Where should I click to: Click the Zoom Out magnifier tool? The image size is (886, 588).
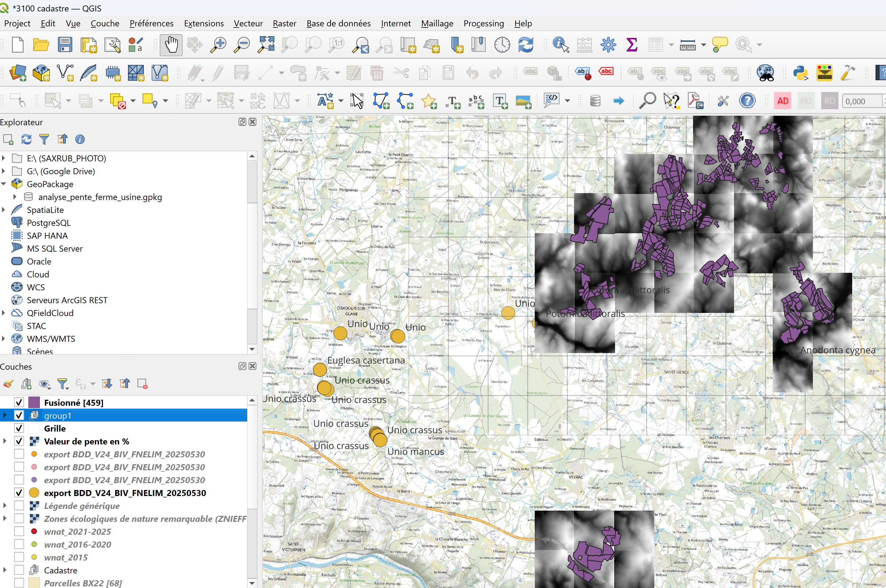point(242,45)
